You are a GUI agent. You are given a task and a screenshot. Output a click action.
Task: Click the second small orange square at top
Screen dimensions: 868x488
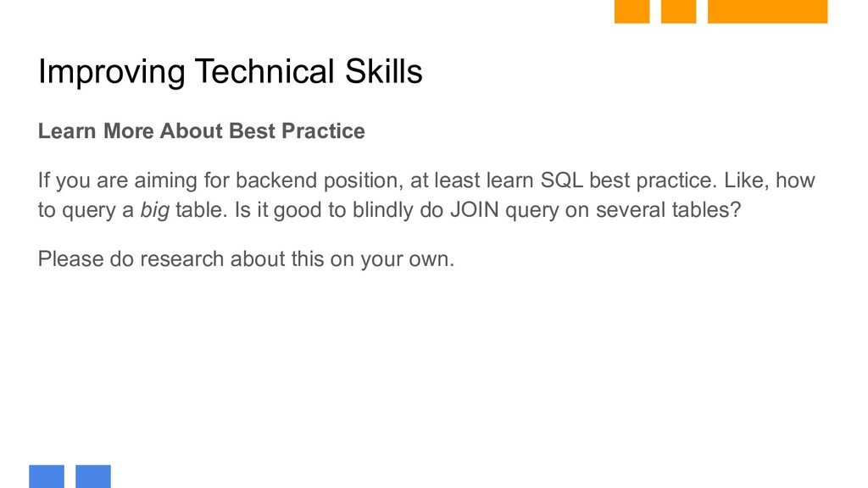coord(678,11)
